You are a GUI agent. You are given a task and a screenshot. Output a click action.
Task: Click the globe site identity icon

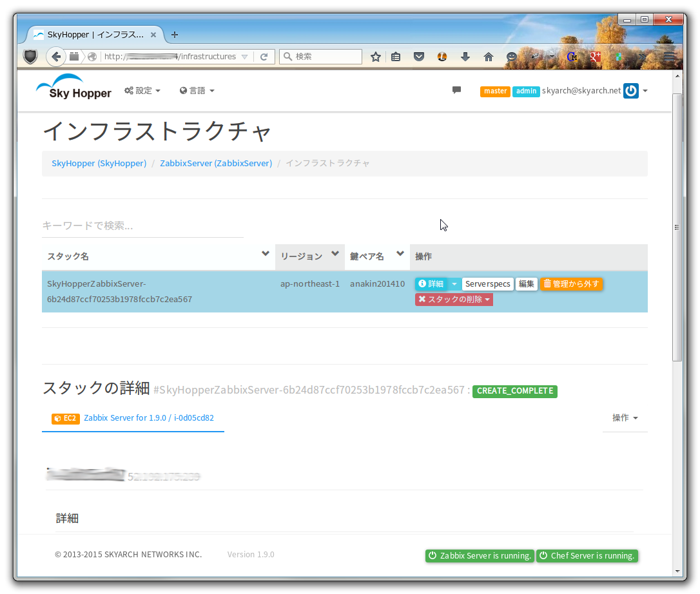(92, 57)
